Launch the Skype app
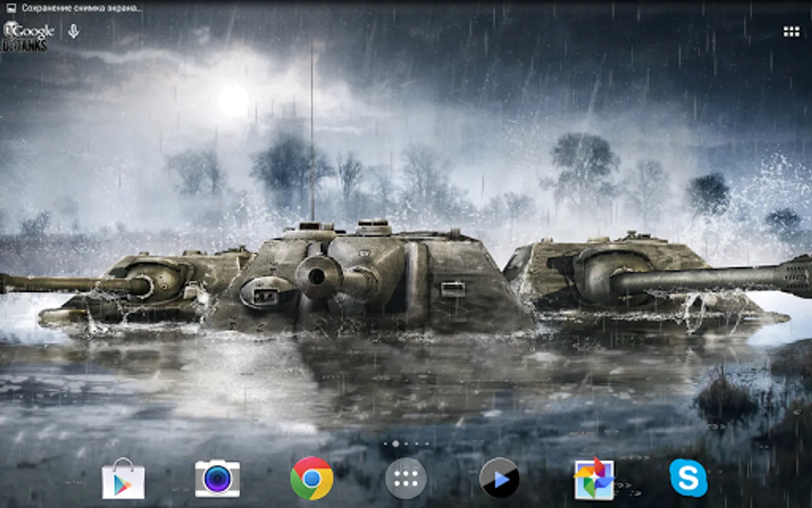 pos(689,478)
